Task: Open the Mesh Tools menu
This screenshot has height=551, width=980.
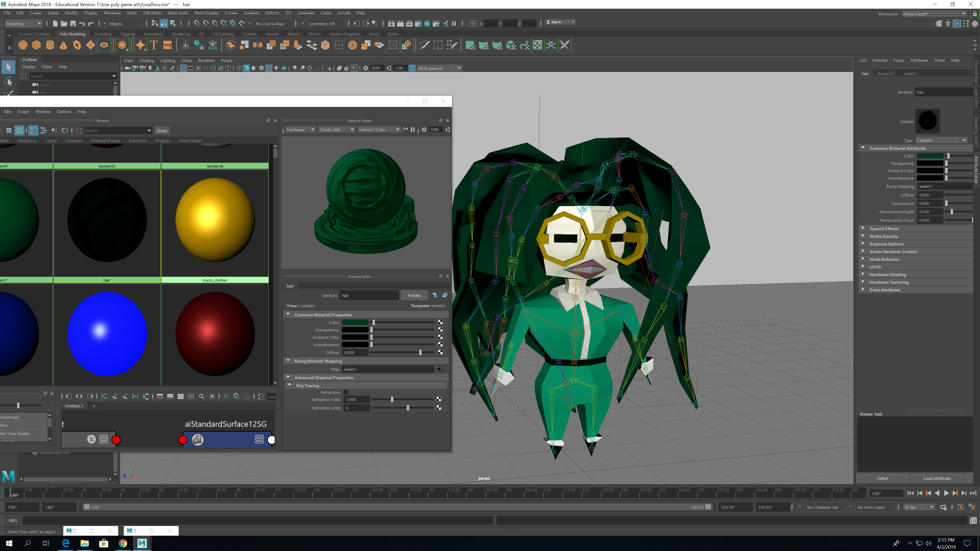Action: tap(177, 13)
